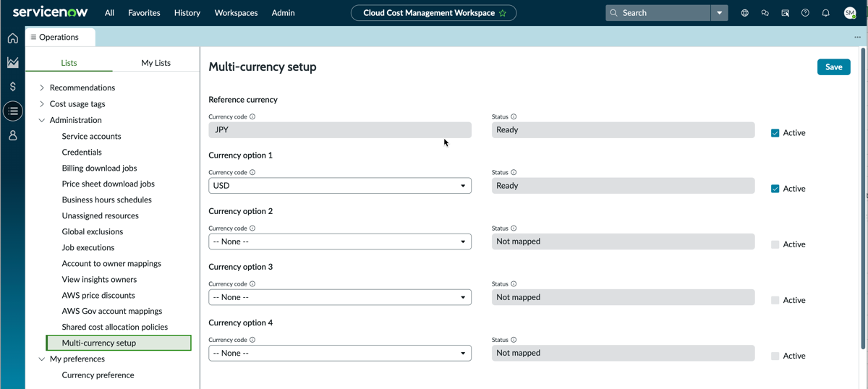Screen dimensions: 868x389
Task: Click Cloud Cost Management Workspace pill
Action: tap(434, 13)
